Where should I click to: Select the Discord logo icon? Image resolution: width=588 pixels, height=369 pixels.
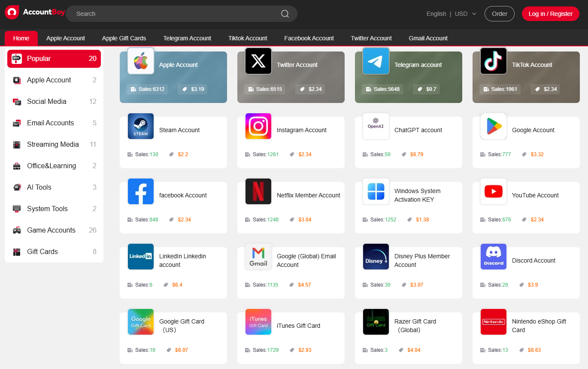494,257
